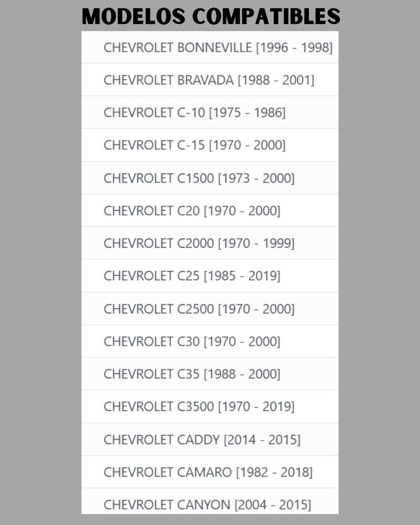Click the CHEVROLET BRAVADA [1988 - 2001] entry
The image size is (420, 525).
(210, 79)
